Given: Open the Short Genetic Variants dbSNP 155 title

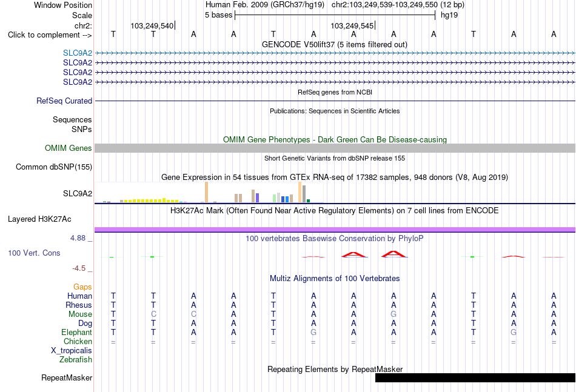Looking at the screenshot, I should (335, 158).
